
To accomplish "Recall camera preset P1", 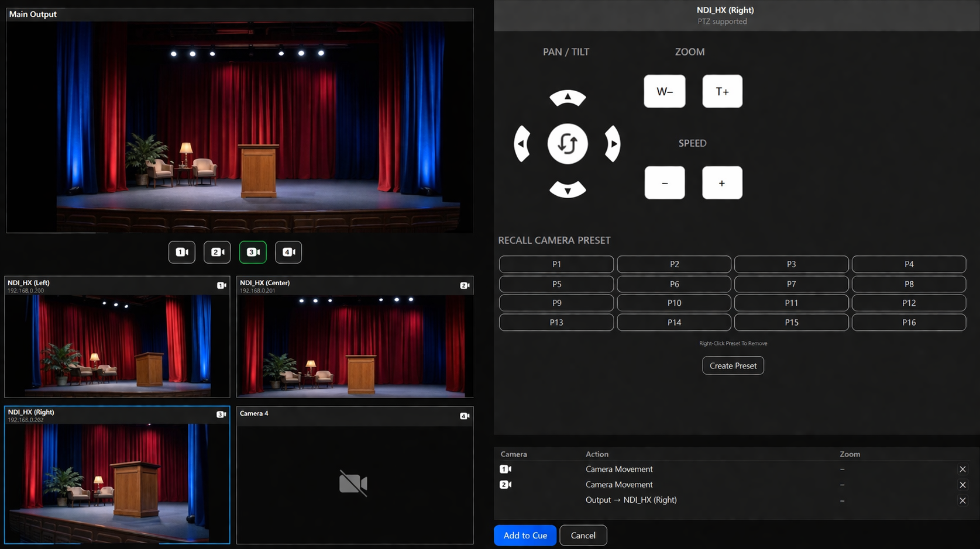I will (x=556, y=264).
